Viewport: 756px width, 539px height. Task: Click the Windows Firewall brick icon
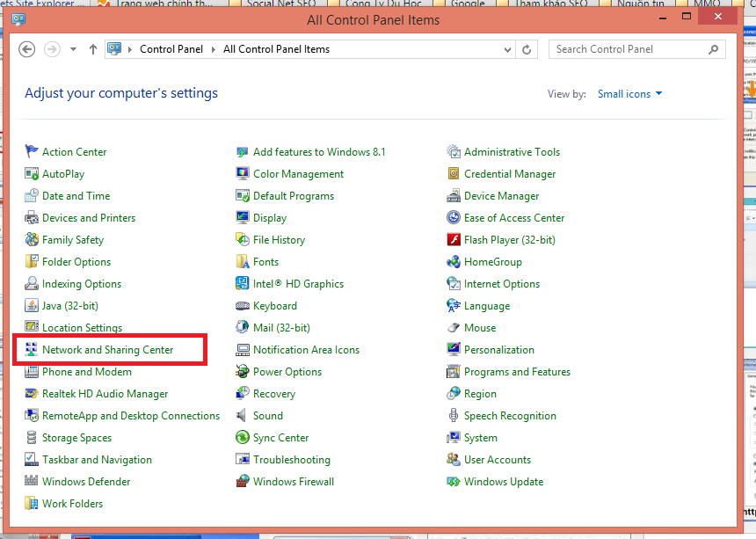pyautogui.click(x=243, y=482)
